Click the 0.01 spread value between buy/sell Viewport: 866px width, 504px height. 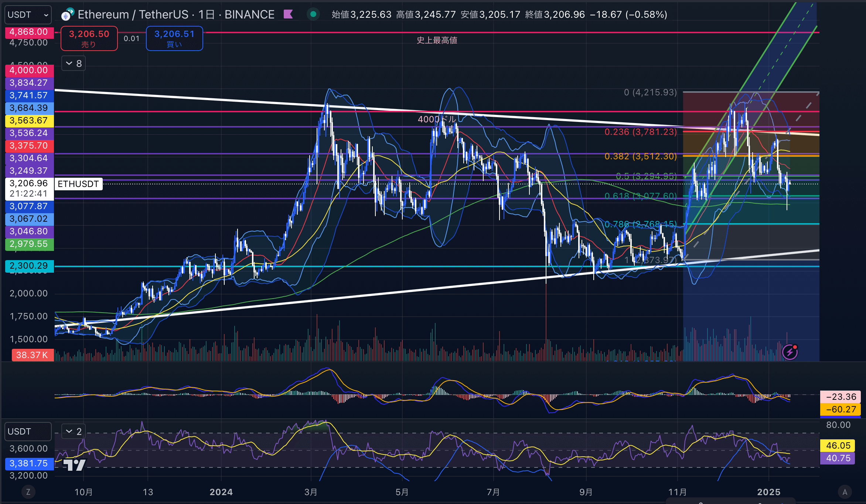132,38
